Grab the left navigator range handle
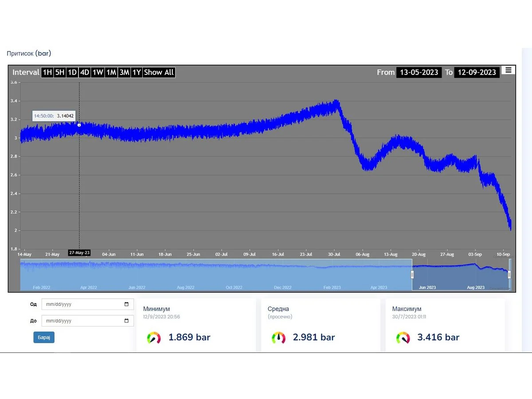 point(412,274)
